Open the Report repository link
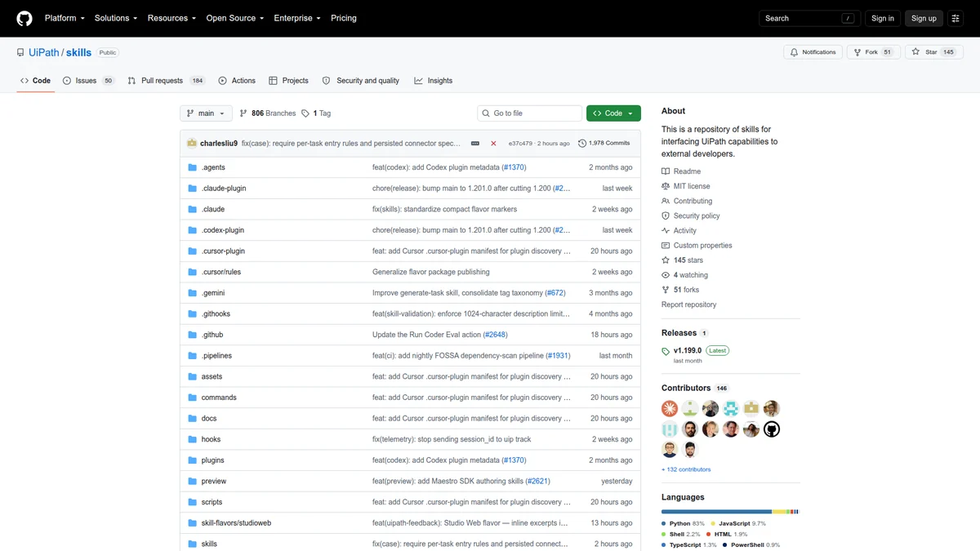This screenshot has width=980, height=551. (x=688, y=304)
